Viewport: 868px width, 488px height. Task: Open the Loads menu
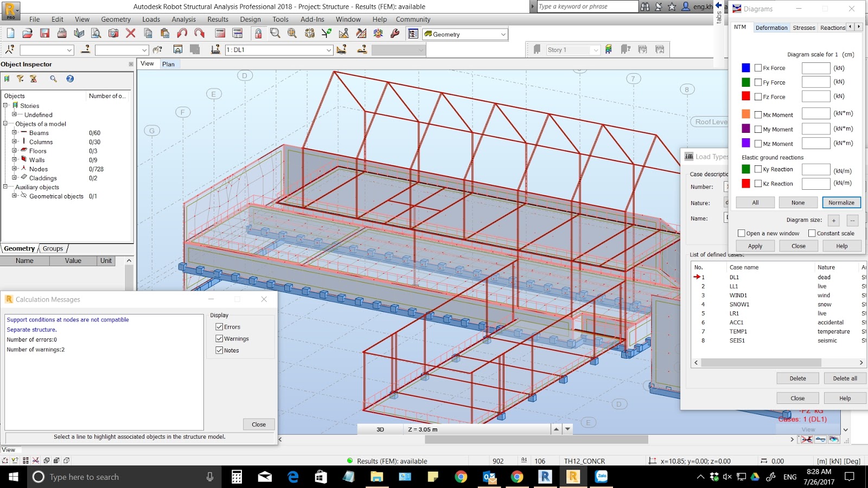[151, 19]
